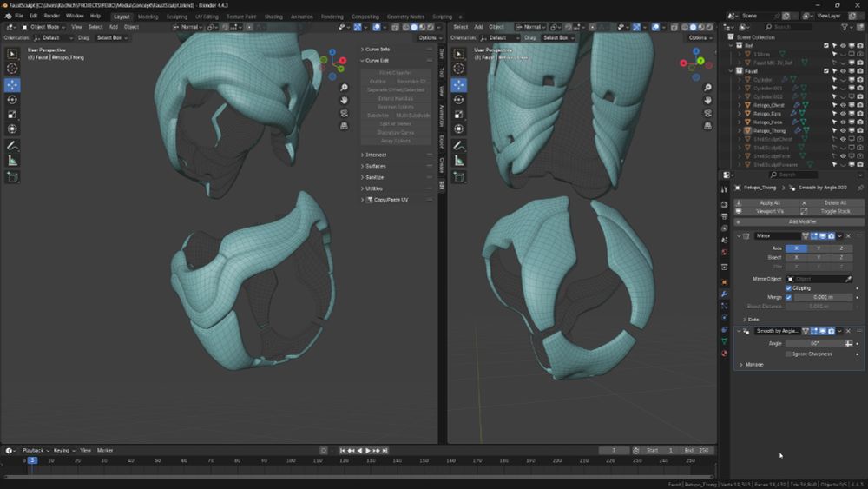Click the play button in timeline

click(x=367, y=451)
